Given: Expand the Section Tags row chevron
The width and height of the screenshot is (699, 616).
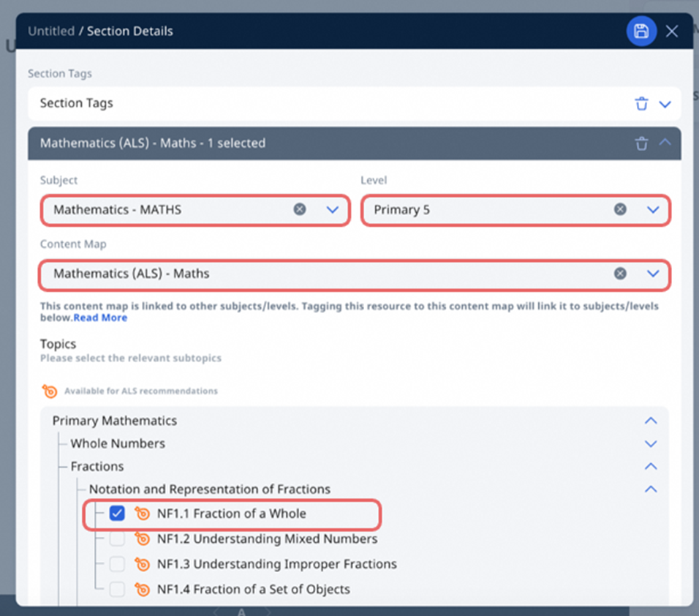Looking at the screenshot, I should coord(665,104).
